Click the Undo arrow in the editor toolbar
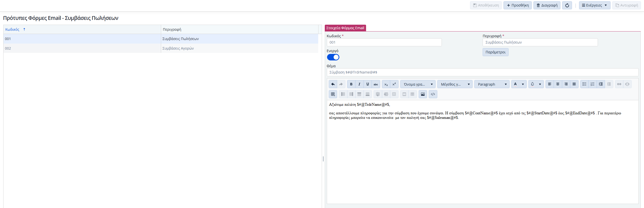 (x=333, y=84)
